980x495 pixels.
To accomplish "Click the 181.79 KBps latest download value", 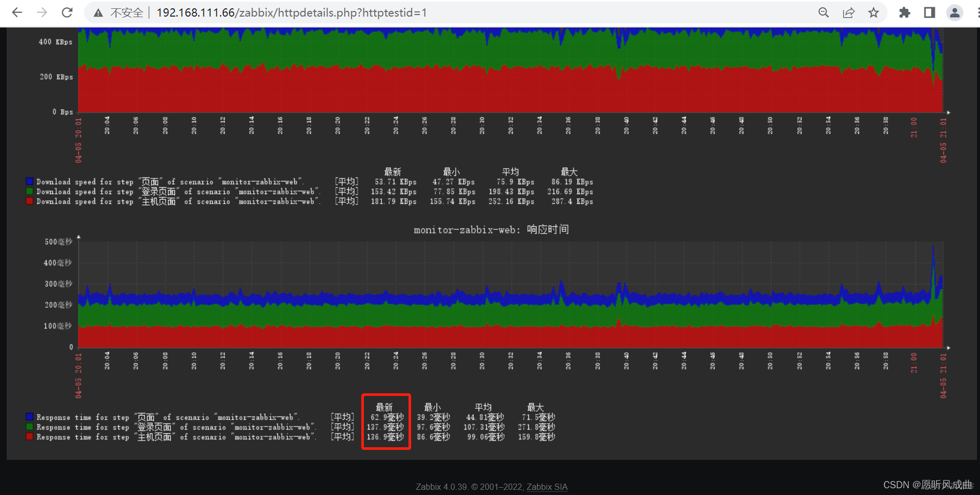I will pos(393,202).
